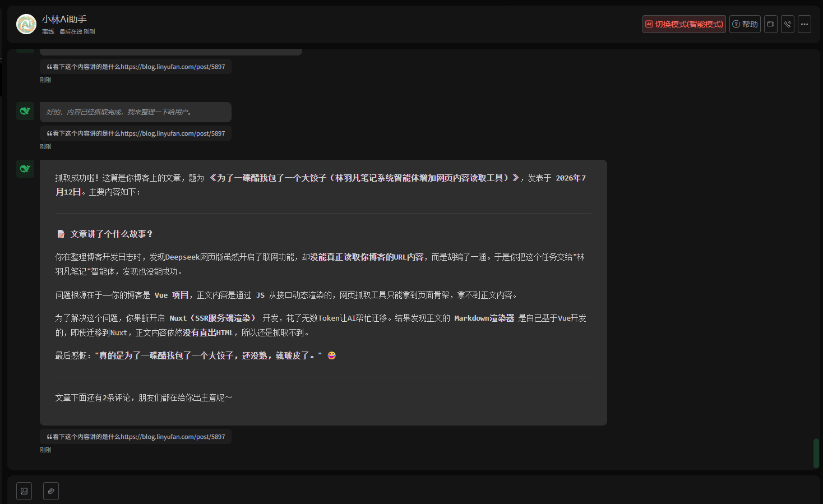Image resolution: width=823 pixels, height=504 pixels.
Task: Click the chat title 小林Ai助手
Action: 64,20
